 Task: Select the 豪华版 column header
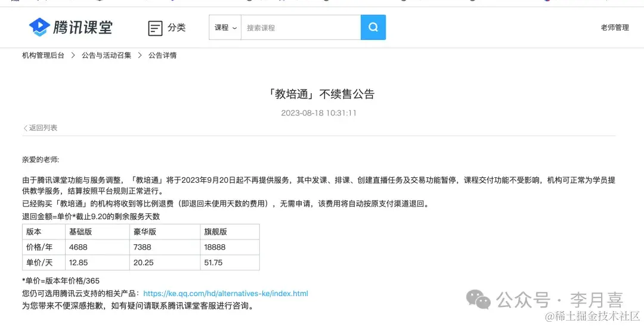tap(165, 232)
